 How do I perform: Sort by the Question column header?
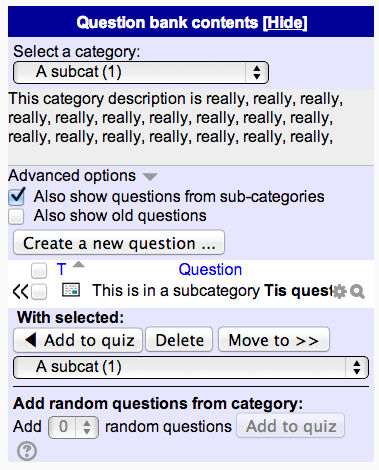click(x=210, y=269)
